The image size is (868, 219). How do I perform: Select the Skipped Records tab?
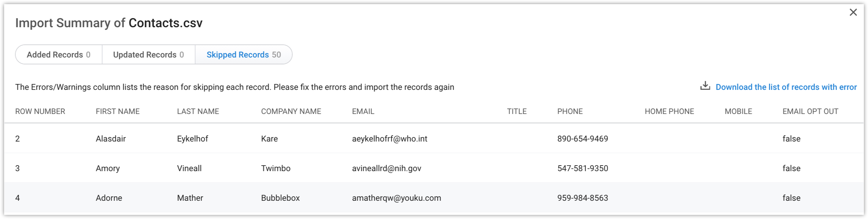(244, 55)
